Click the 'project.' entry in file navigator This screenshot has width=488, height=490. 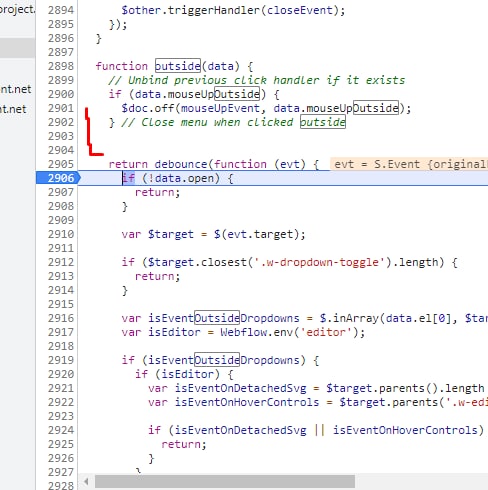[x=17, y=9]
